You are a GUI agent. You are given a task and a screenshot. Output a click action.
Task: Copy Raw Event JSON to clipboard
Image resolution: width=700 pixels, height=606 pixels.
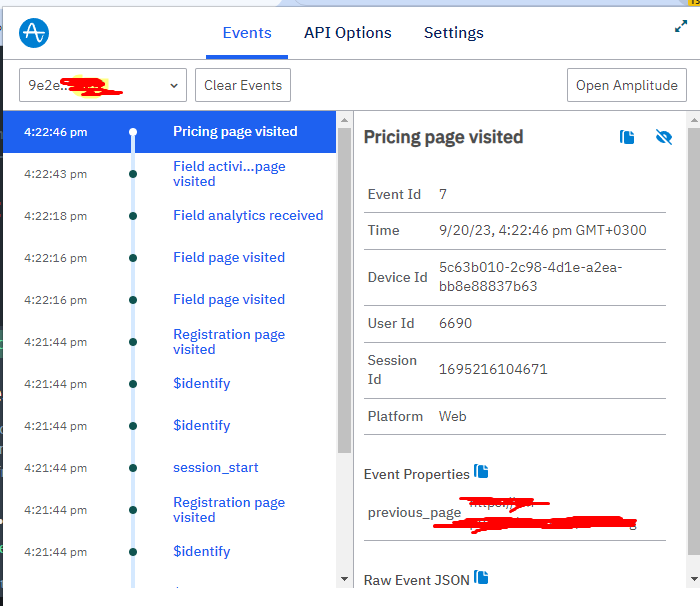tap(481, 577)
